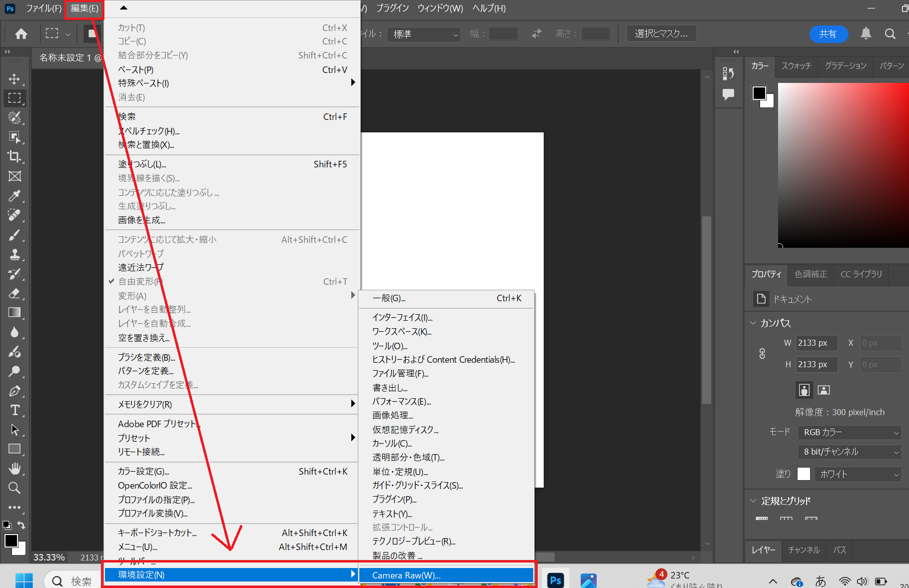Click the 塗り white fill swatch
Viewport: 909px width, 588px height.
pyautogui.click(x=804, y=474)
